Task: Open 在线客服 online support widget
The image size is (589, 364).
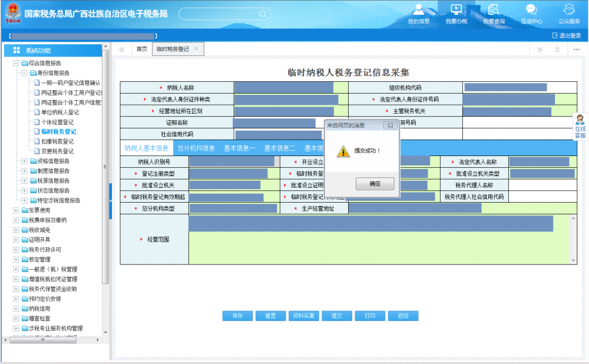Action: (580, 127)
